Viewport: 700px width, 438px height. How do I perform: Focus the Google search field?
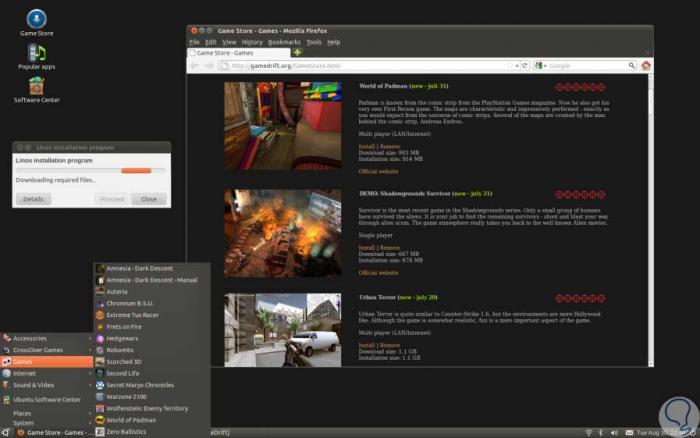pyautogui.click(x=587, y=66)
